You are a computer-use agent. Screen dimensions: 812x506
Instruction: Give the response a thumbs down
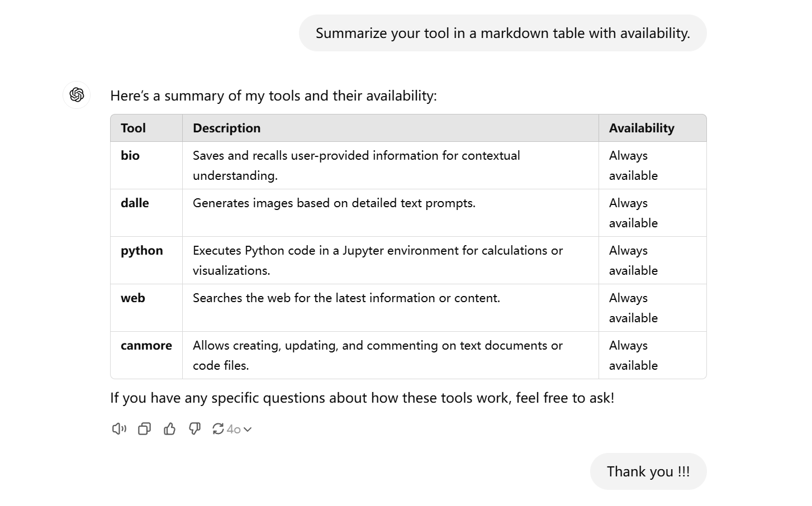coord(194,429)
